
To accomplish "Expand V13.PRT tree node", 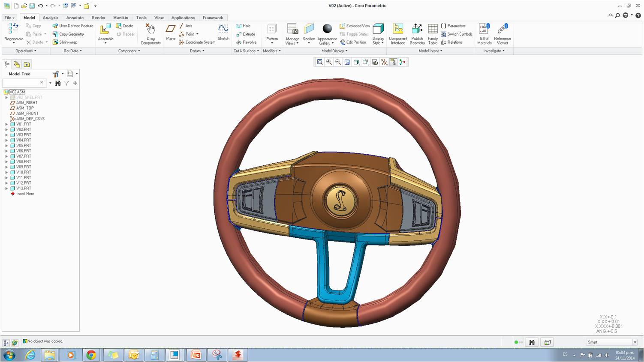I will click(6, 188).
